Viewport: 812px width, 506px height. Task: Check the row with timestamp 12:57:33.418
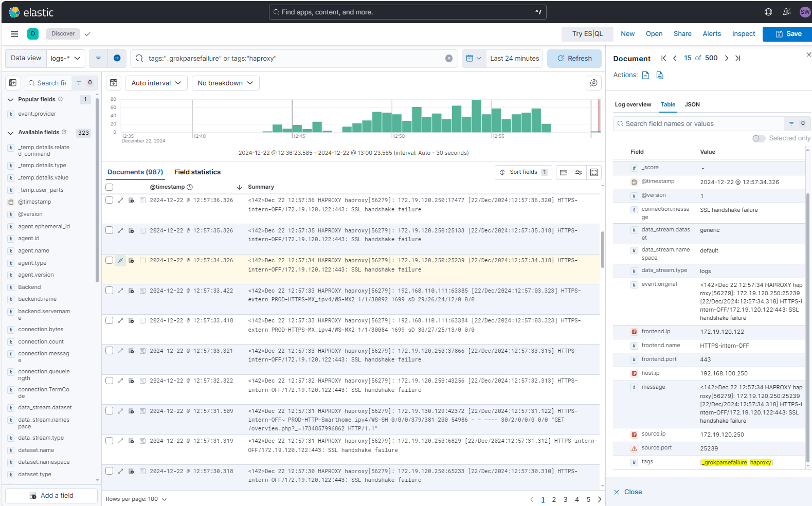point(109,320)
